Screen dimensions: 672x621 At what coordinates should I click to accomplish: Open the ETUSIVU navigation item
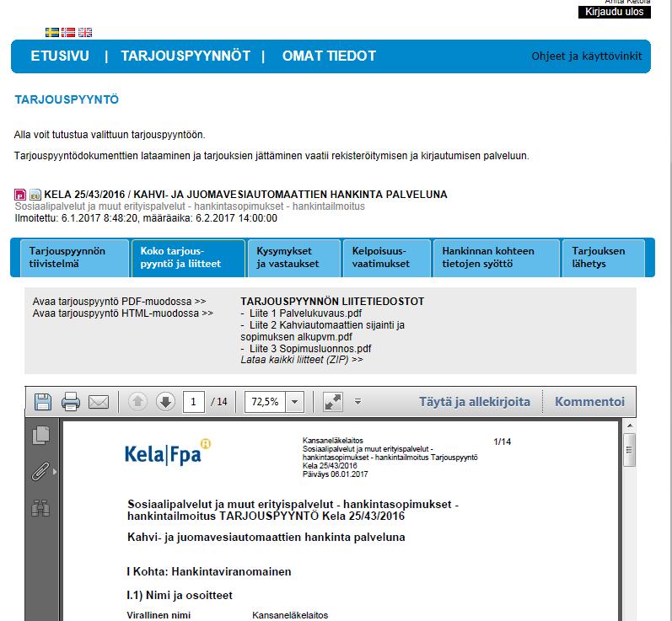point(60,56)
